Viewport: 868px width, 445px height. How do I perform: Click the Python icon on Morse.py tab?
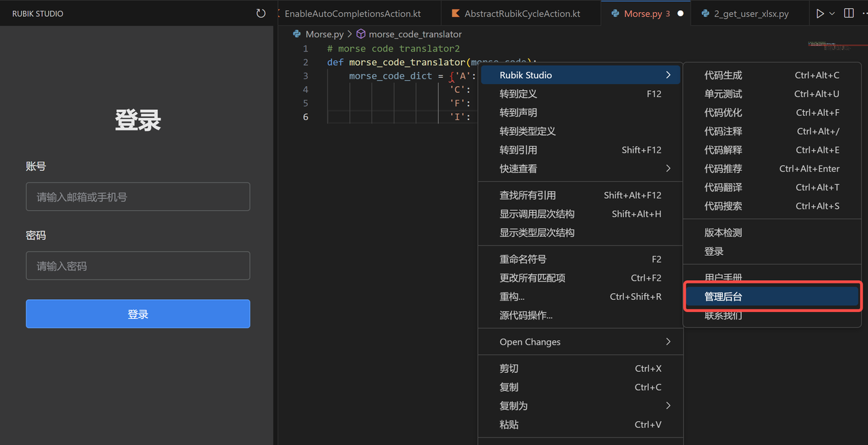tap(615, 14)
